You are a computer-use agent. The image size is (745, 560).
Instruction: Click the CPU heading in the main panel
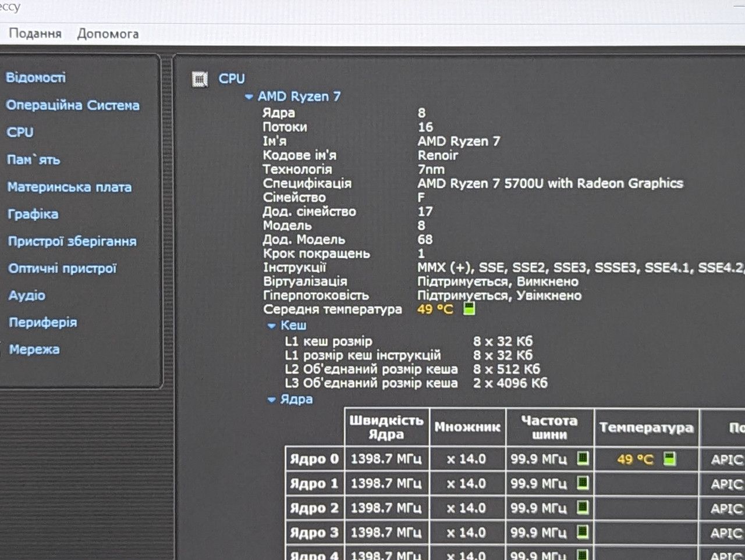pyautogui.click(x=232, y=79)
